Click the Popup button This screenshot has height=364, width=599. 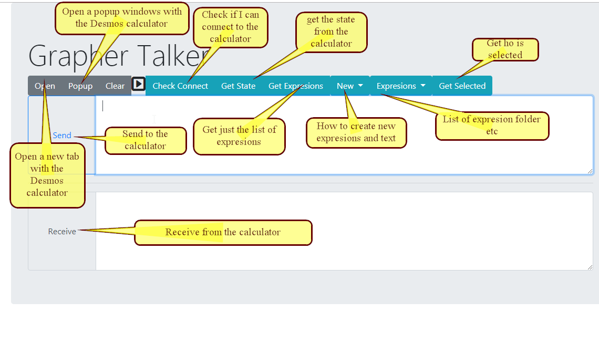pos(80,86)
